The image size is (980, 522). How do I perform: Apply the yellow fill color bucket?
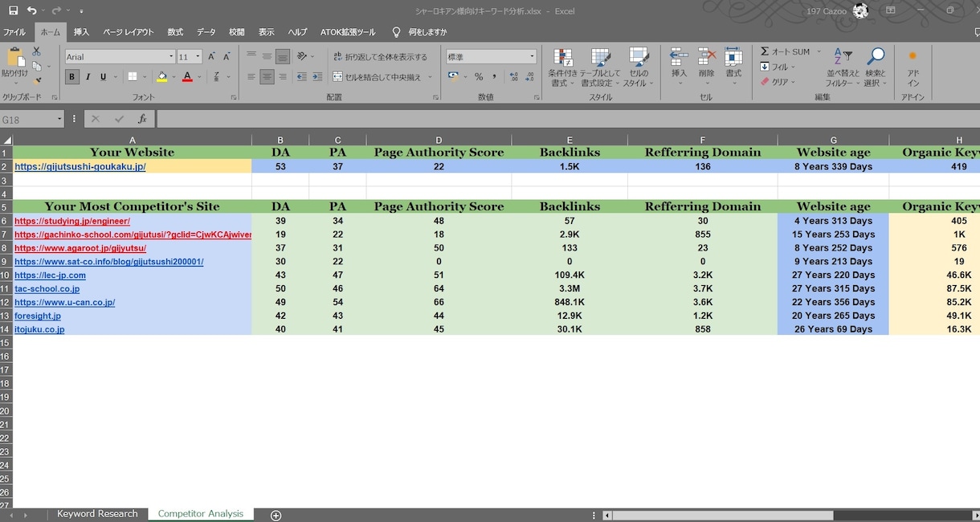pos(162,77)
